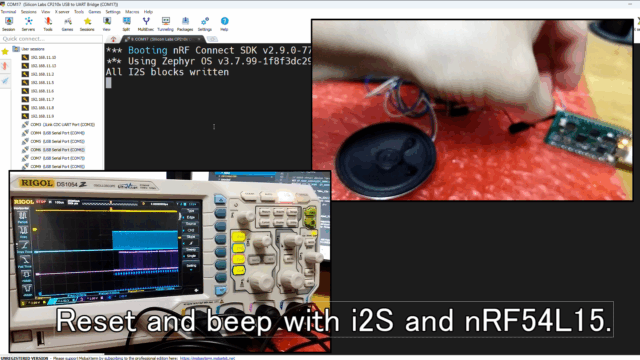Open the Session toolbar icon
640x360 pixels.
[x=9, y=24]
